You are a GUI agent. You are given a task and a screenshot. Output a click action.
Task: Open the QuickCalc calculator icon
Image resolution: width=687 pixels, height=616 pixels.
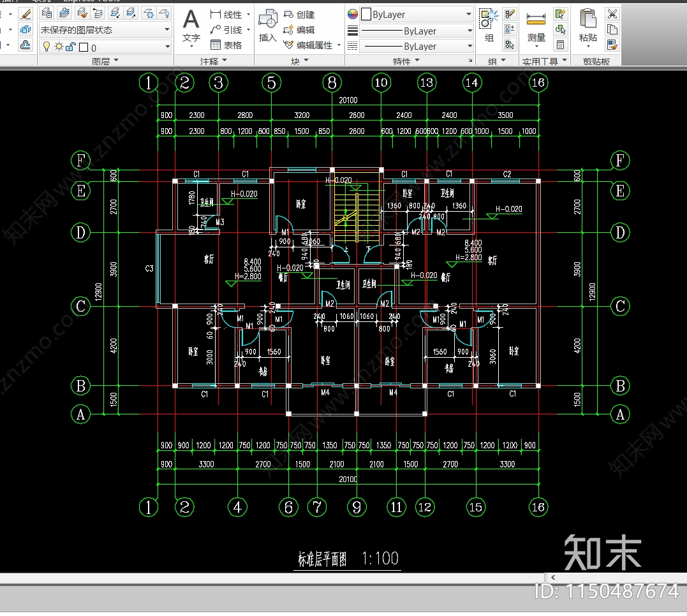(561, 45)
